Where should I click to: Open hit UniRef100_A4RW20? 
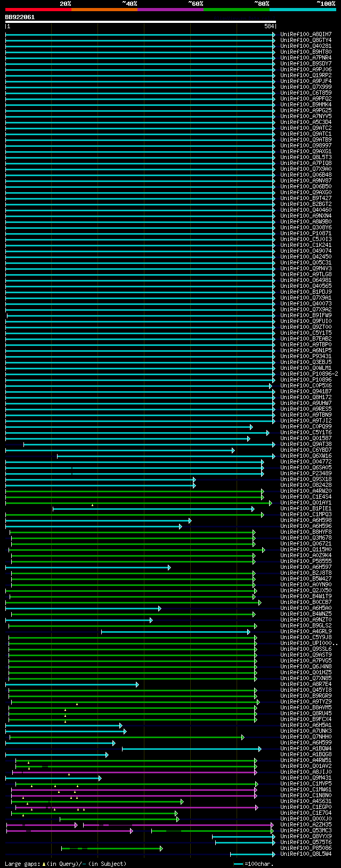(306, 491)
